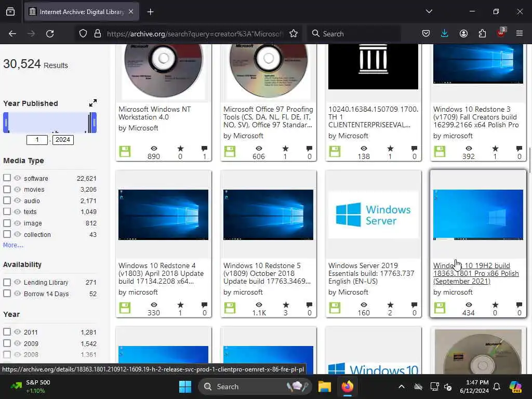This screenshot has width=532, height=399.
Task: Open the Firefox downloads panel
Action: [445, 33]
